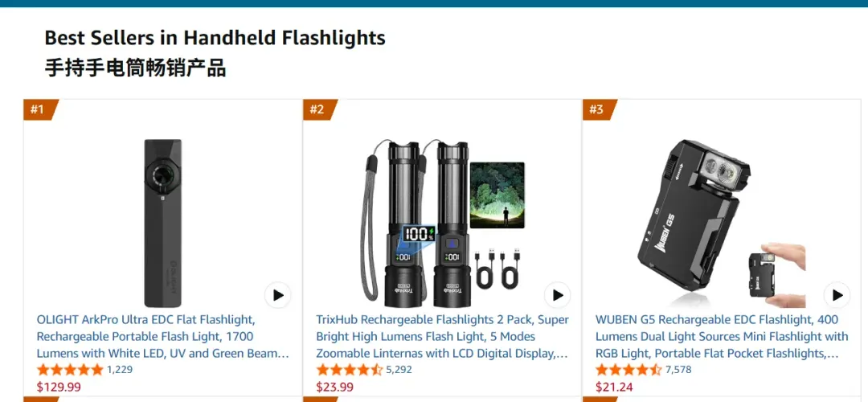Click the #2 best seller rank badge

[x=320, y=109]
